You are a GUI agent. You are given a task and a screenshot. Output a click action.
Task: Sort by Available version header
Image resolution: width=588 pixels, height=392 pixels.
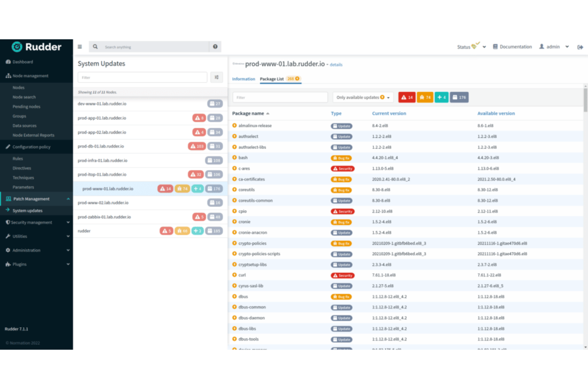pos(496,114)
